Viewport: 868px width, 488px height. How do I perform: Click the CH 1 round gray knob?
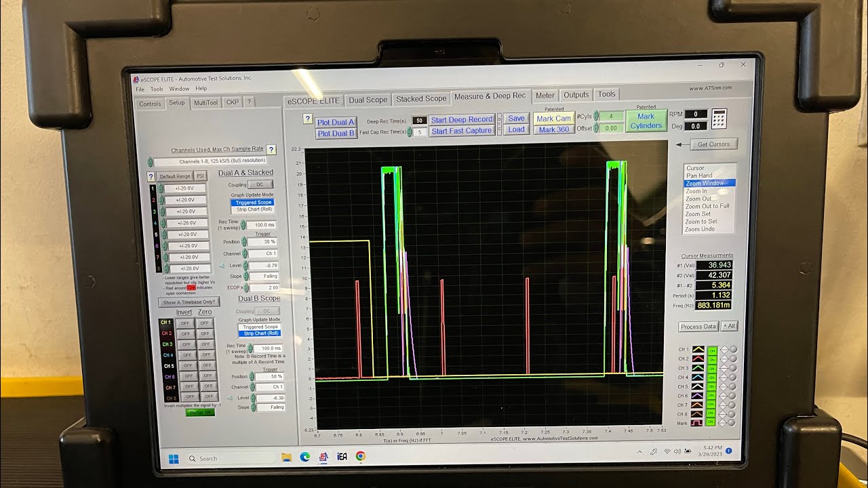coord(733,350)
